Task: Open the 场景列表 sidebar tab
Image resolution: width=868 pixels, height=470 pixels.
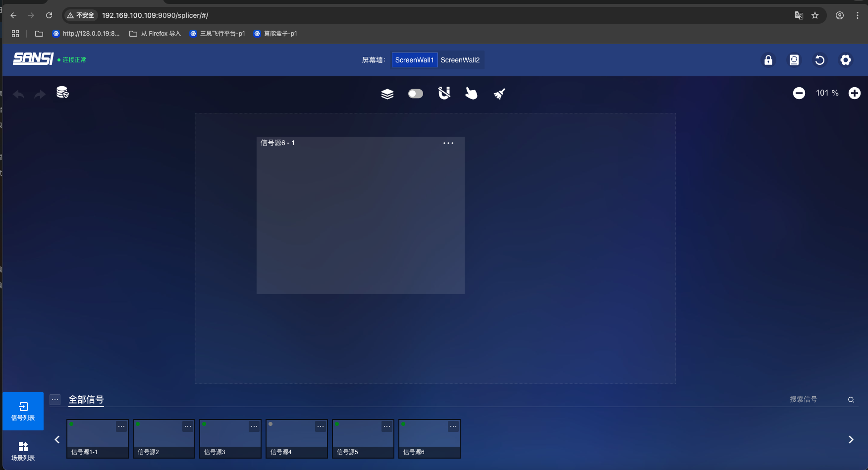Action: (23, 451)
